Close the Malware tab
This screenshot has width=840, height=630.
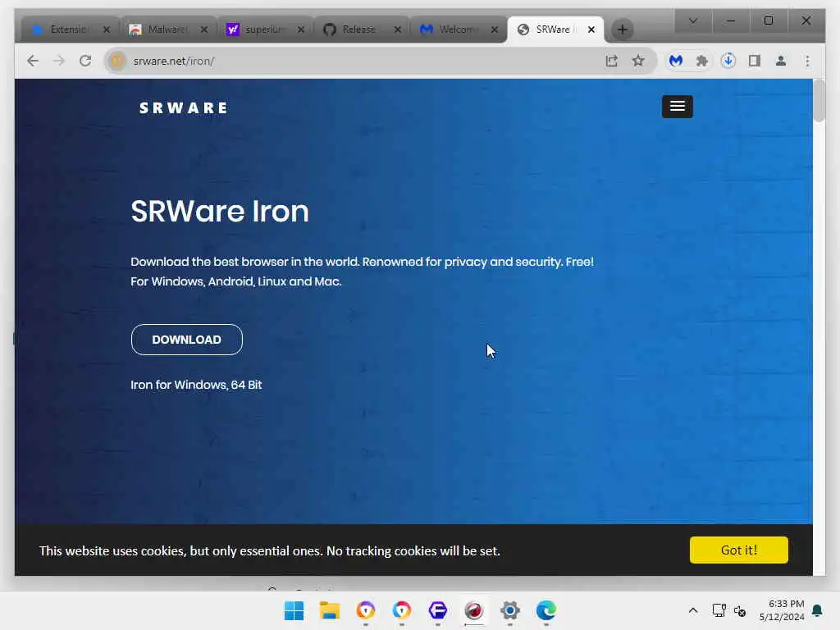(203, 30)
